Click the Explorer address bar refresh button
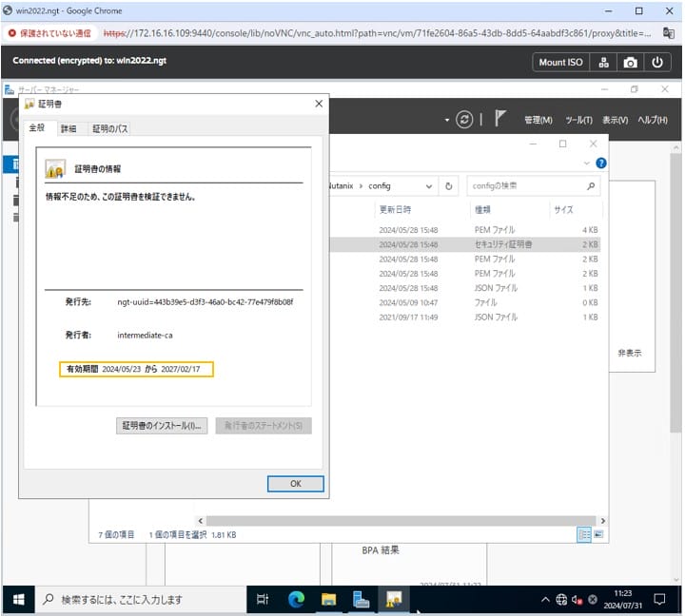This screenshot has width=685, height=616. coord(449,186)
